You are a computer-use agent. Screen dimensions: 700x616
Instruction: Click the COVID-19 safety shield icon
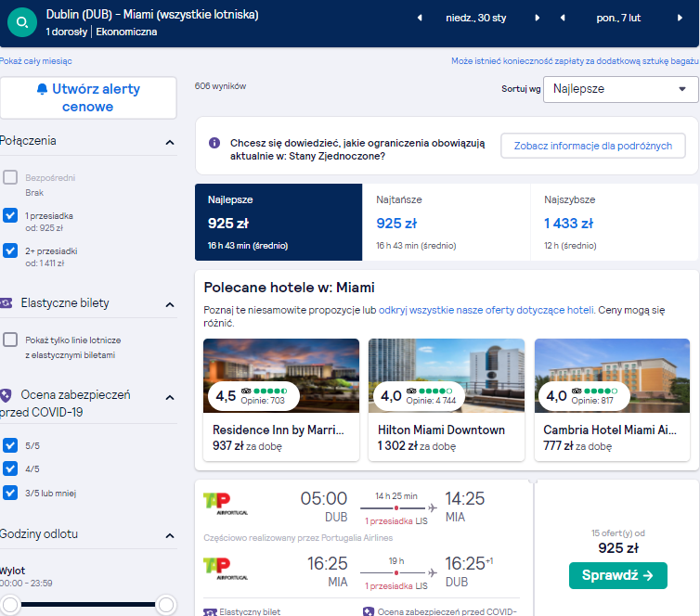click(6, 395)
